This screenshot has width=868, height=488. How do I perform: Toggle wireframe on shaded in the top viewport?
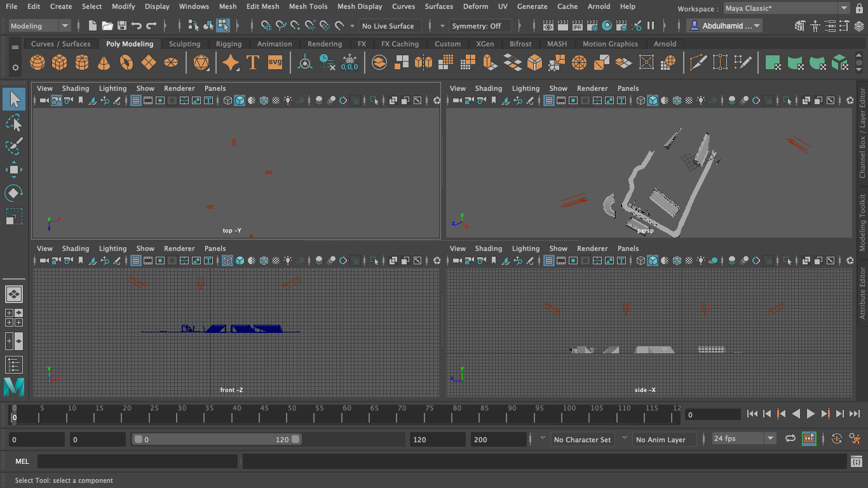(x=264, y=100)
